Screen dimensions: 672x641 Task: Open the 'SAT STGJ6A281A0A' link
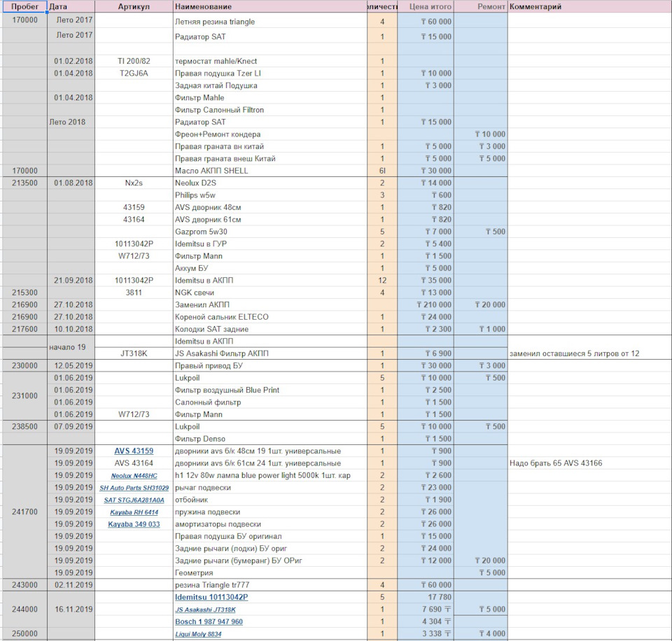[134, 500]
